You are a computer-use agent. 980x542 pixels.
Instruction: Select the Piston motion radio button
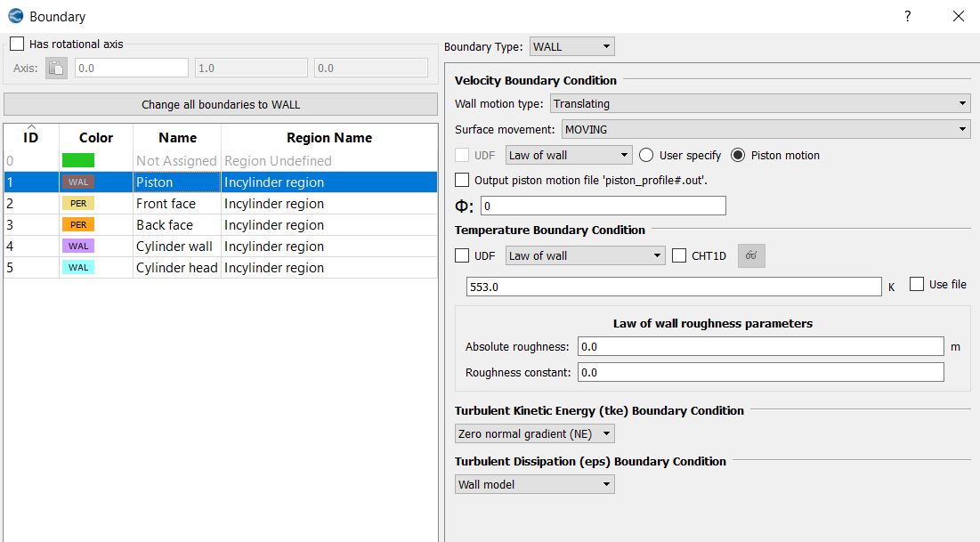(x=738, y=155)
